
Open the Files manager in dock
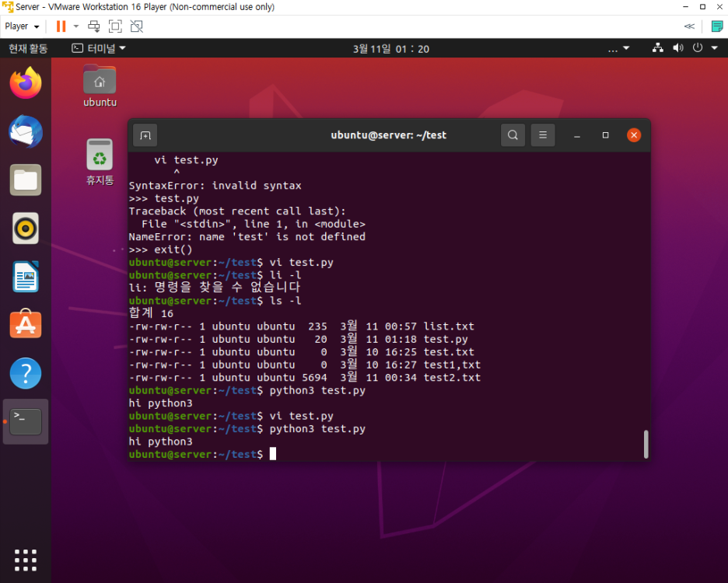point(26,180)
